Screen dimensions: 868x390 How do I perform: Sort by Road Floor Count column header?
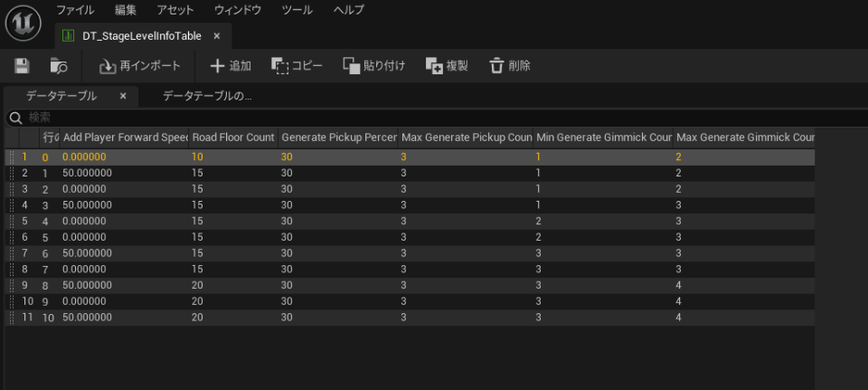coord(232,138)
